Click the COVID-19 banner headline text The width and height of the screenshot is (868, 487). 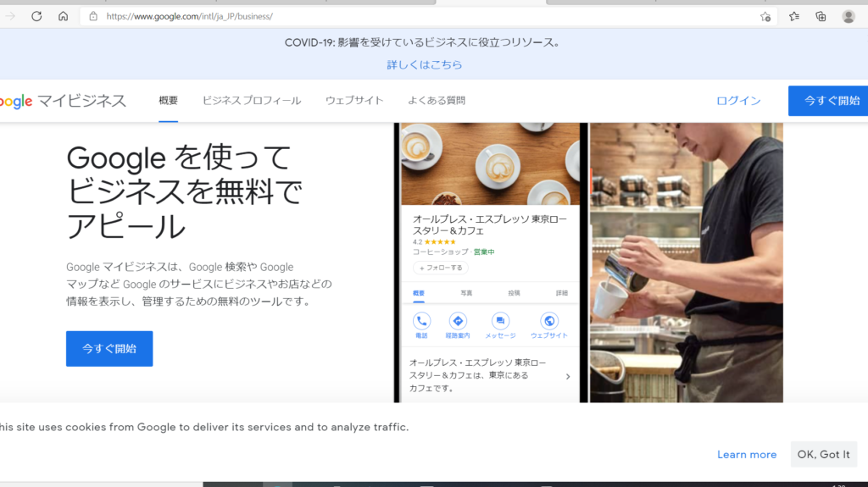coord(422,42)
